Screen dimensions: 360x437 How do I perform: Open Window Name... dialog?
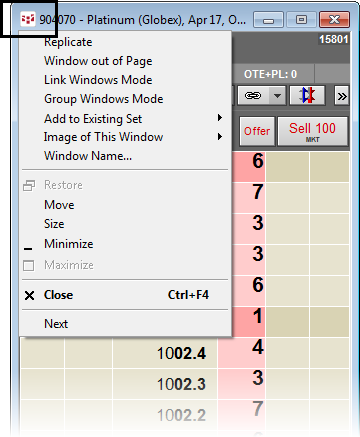pyautogui.click(x=88, y=156)
